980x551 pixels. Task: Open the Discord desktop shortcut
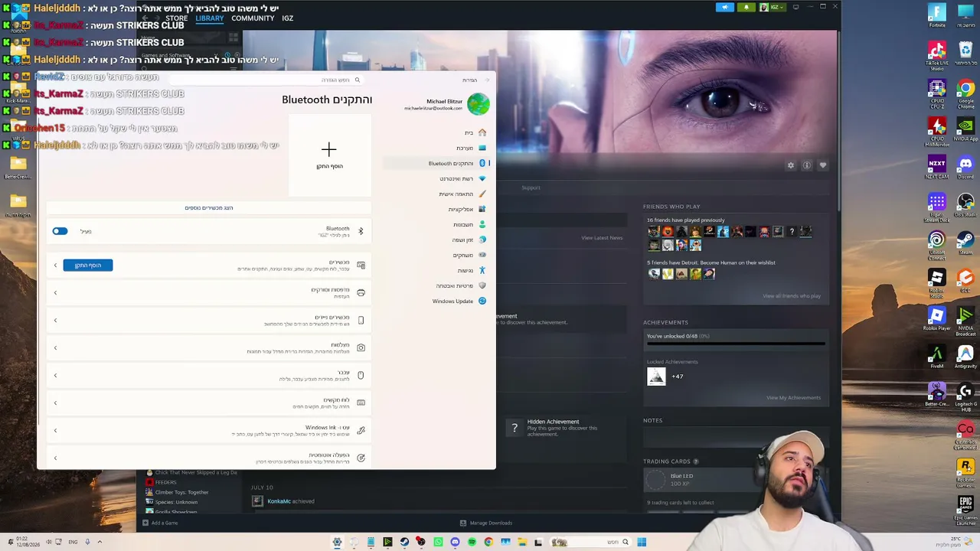pos(966,166)
